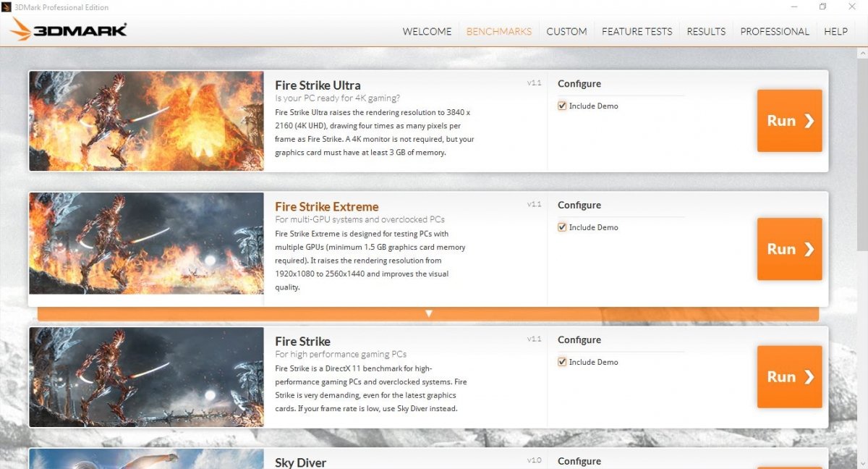The width and height of the screenshot is (868, 469).
Task: Go to the RESULTS tab
Action: [x=706, y=31]
